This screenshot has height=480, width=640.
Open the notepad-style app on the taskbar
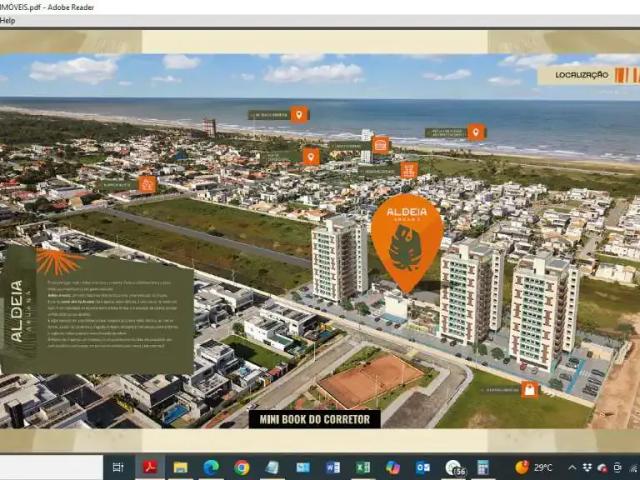(x=272, y=467)
